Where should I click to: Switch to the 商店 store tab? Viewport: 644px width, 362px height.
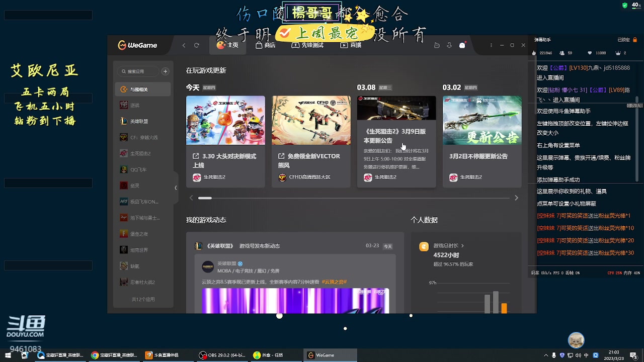pyautogui.click(x=266, y=45)
